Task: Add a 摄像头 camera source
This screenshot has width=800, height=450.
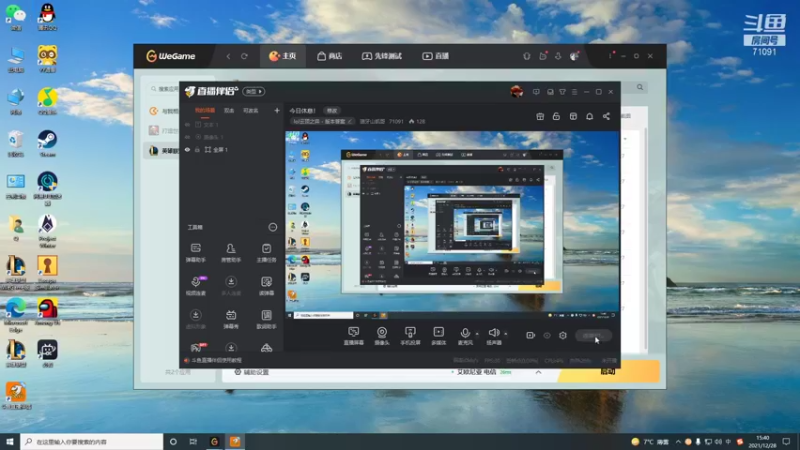Action: [382, 336]
